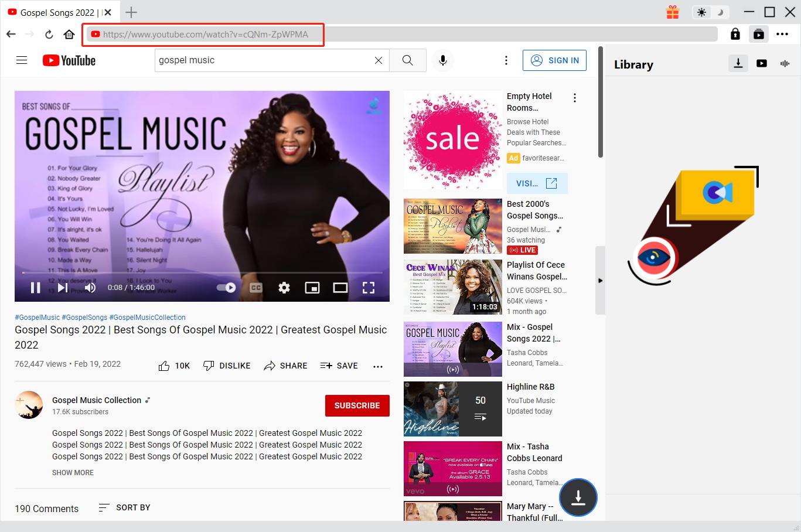Open video player settings gear
The height and width of the screenshot is (532, 801).
(x=284, y=288)
